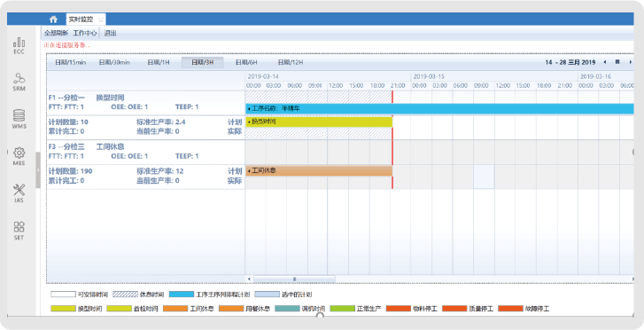Screen dimensions: 644x330
Task: Click the scrollbar left arrow
Action: (x=249, y=279)
